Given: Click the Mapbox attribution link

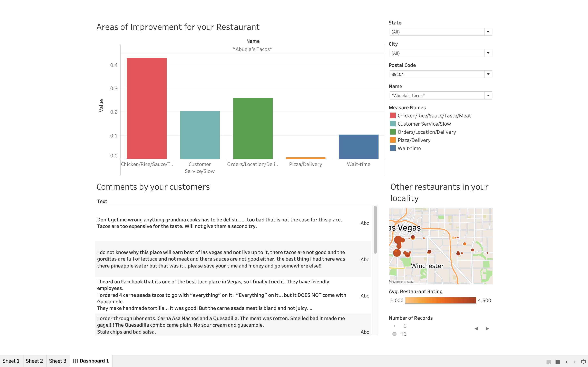Looking at the screenshot, I should [x=398, y=282].
